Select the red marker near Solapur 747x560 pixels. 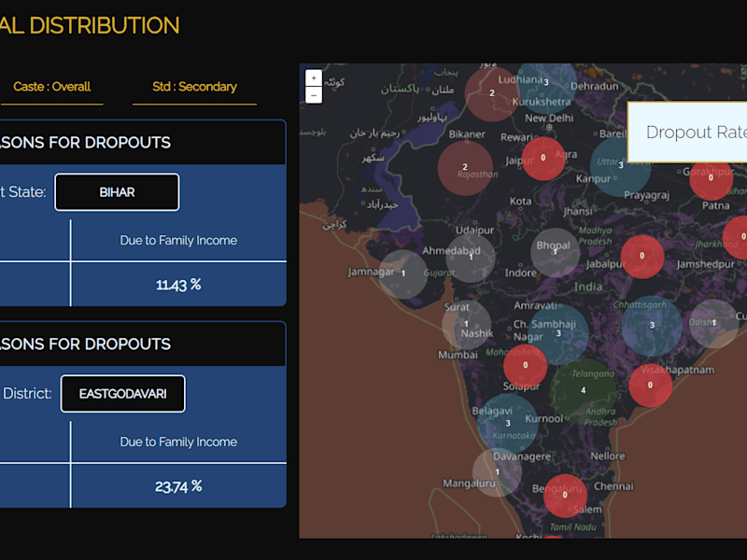click(x=525, y=365)
